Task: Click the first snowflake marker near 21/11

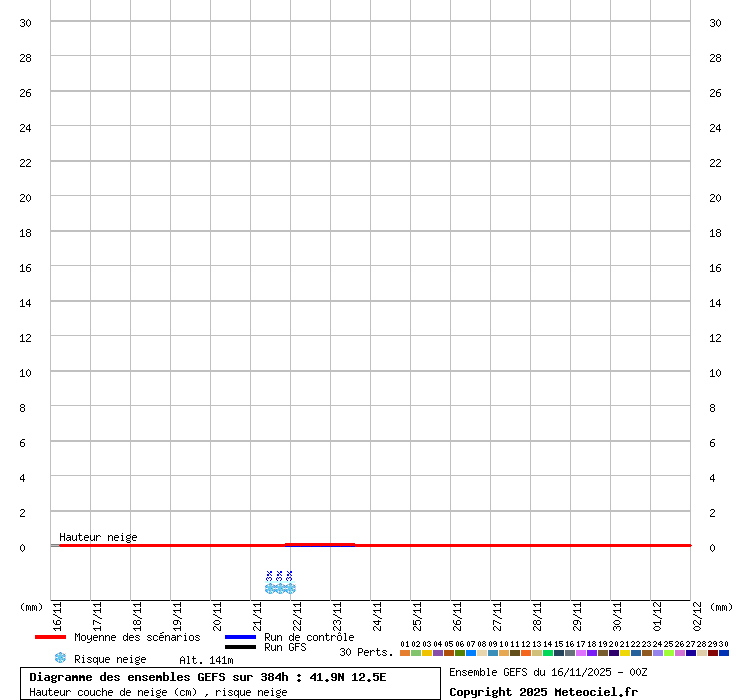Action: 269,588
